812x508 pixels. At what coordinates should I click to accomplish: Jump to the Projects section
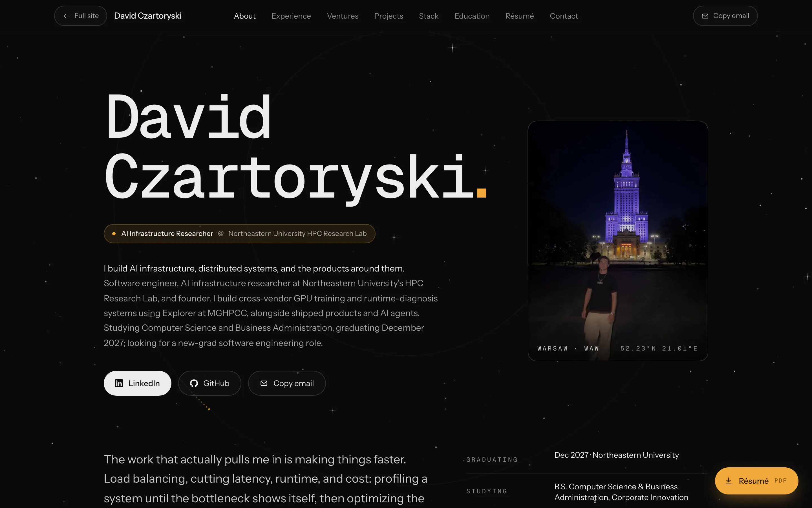coord(389,16)
